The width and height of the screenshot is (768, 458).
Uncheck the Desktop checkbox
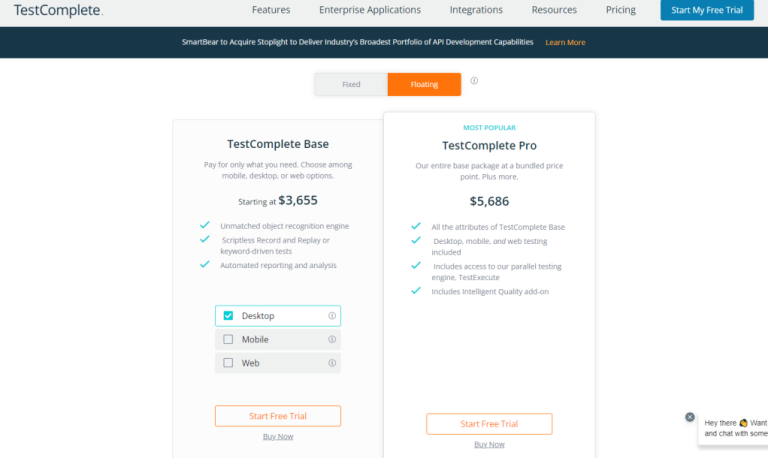(228, 315)
